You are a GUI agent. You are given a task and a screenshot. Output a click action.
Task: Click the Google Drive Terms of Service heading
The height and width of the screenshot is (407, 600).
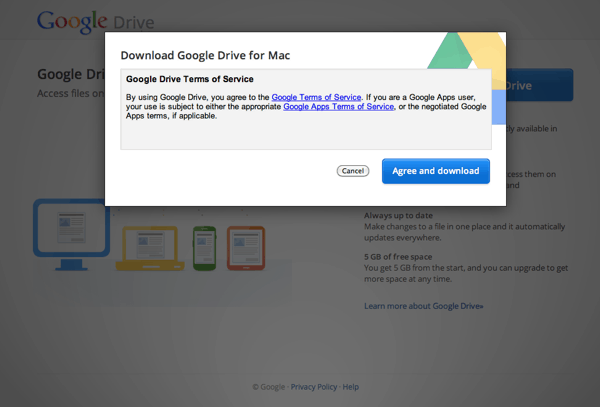(189, 78)
